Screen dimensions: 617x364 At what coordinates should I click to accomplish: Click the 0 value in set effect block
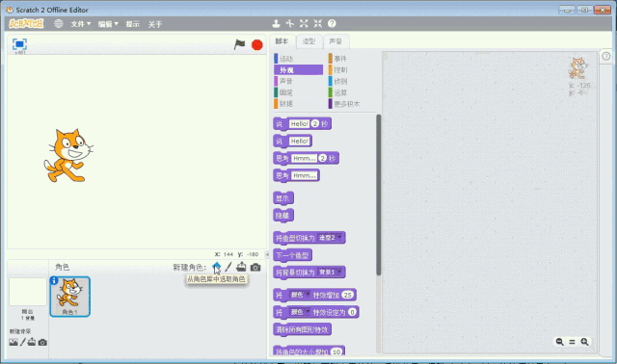pos(352,312)
